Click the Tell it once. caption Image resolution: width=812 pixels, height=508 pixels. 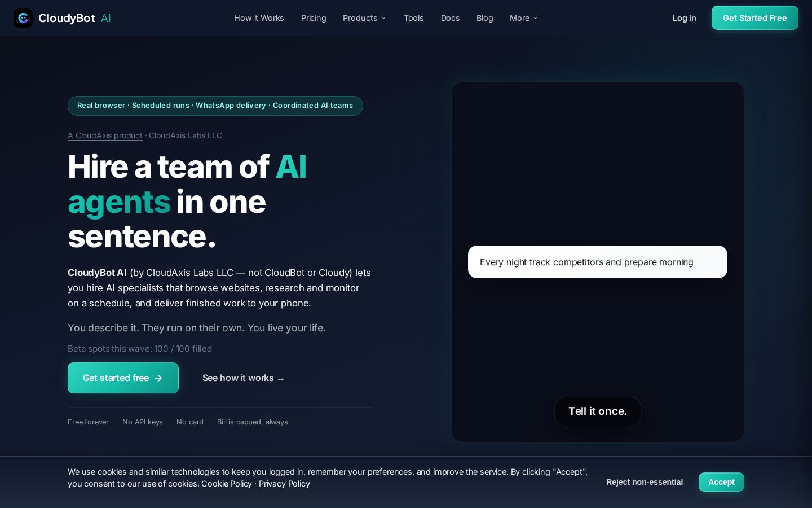tap(598, 411)
